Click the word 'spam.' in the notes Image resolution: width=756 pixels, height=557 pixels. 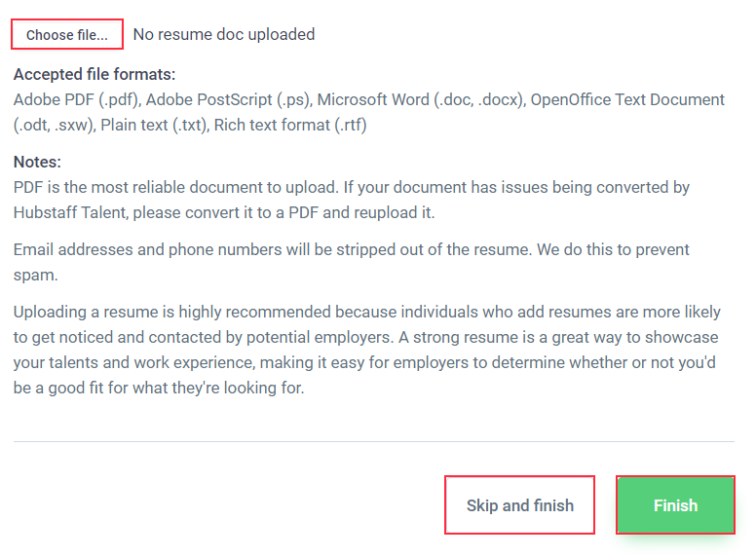(36, 276)
